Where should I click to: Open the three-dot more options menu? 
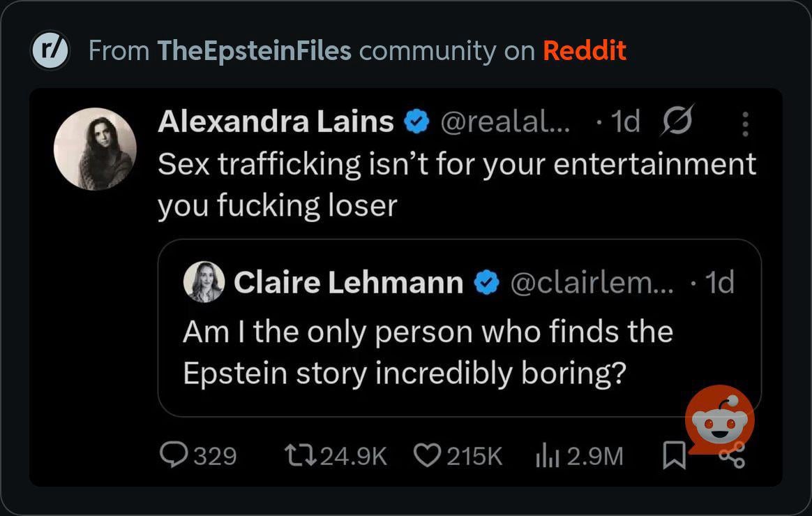[745, 124]
